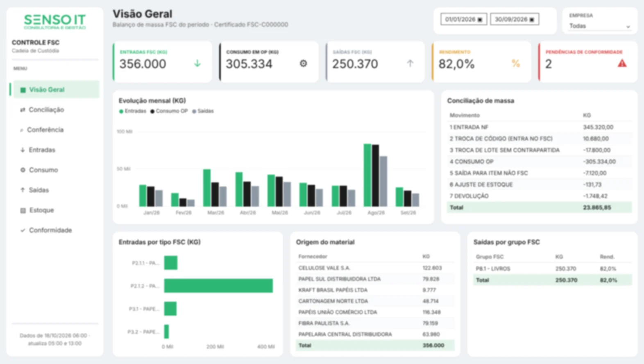Click the P2.1.1 bar in Entradas por tipo
This screenshot has height=364, width=644.
click(x=171, y=263)
